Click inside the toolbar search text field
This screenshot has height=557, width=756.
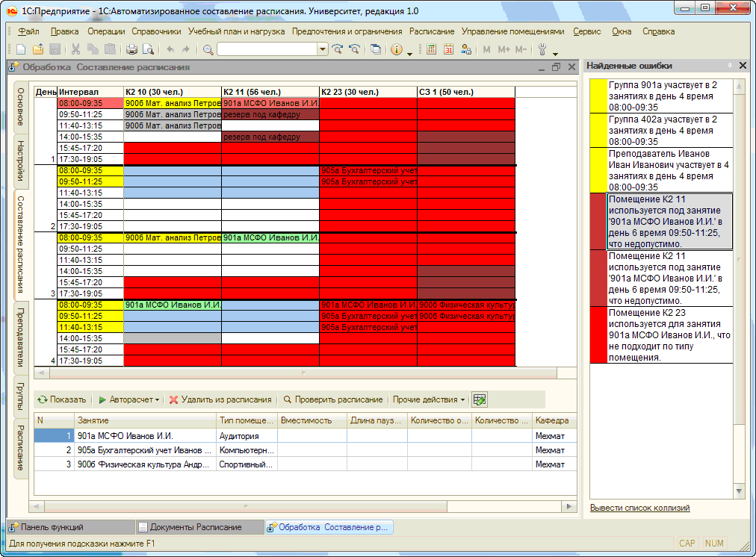pyautogui.click(x=267, y=49)
